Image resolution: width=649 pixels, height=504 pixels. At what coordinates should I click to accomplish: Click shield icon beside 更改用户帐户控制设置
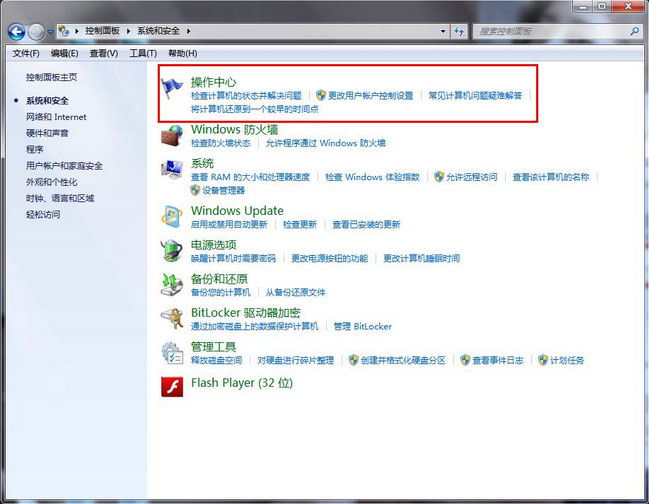[321, 96]
